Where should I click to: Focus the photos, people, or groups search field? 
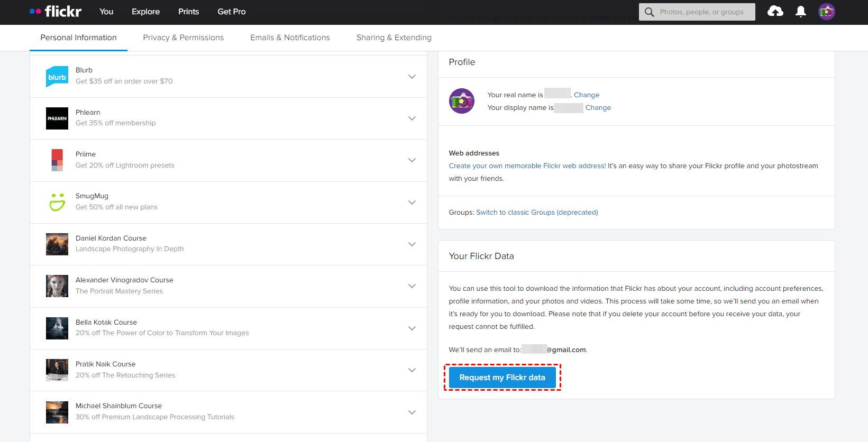coord(701,12)
